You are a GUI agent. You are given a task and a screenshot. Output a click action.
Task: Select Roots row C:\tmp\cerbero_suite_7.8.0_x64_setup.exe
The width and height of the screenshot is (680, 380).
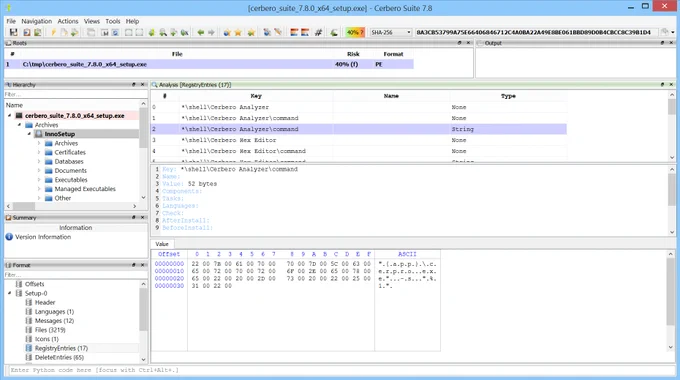209,64
